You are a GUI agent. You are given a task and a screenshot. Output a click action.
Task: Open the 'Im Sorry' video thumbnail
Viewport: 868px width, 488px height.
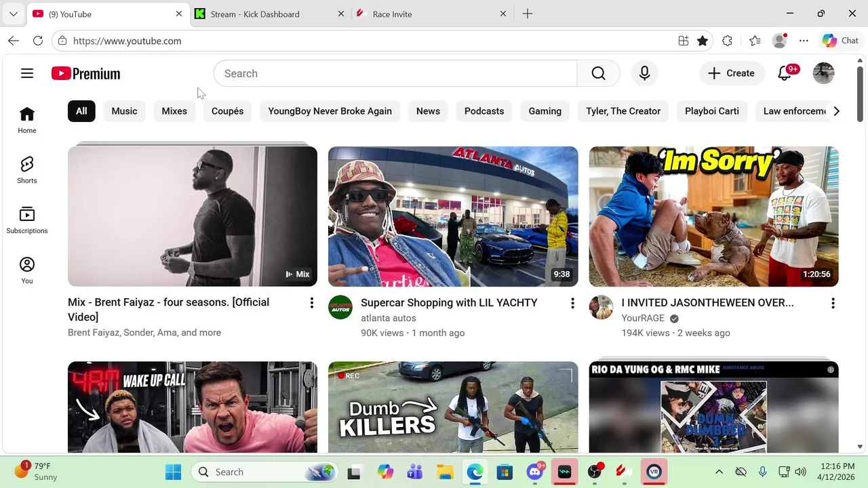713,216
